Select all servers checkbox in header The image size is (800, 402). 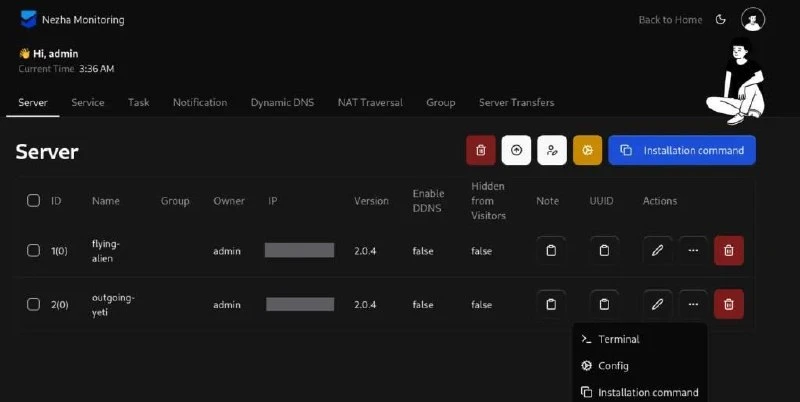(x=33, y=200)
